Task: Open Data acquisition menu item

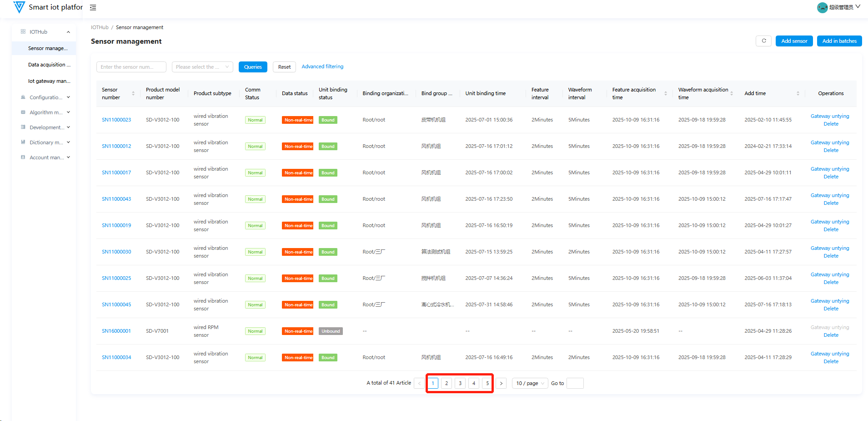Action: pyautogui.click(x=49, y=65)
